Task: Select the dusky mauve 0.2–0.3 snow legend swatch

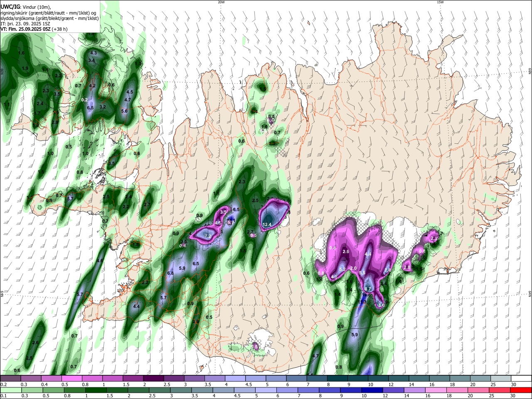Action: pos(10,379)
